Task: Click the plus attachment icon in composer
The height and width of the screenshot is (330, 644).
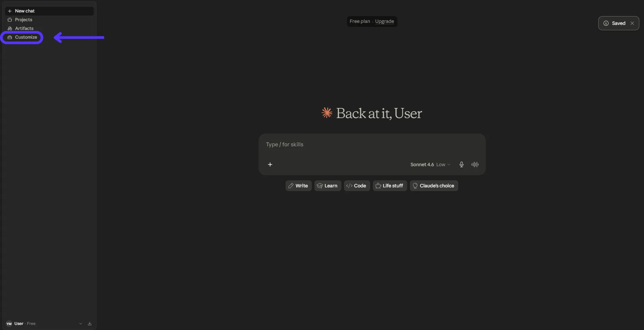Action: tap(270, 164)
